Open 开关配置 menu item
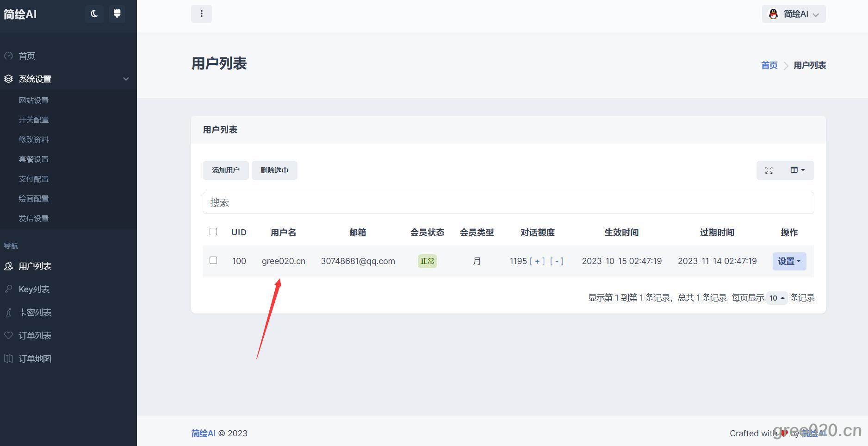The height and width of the screenshot is (446, 868). 33,120
